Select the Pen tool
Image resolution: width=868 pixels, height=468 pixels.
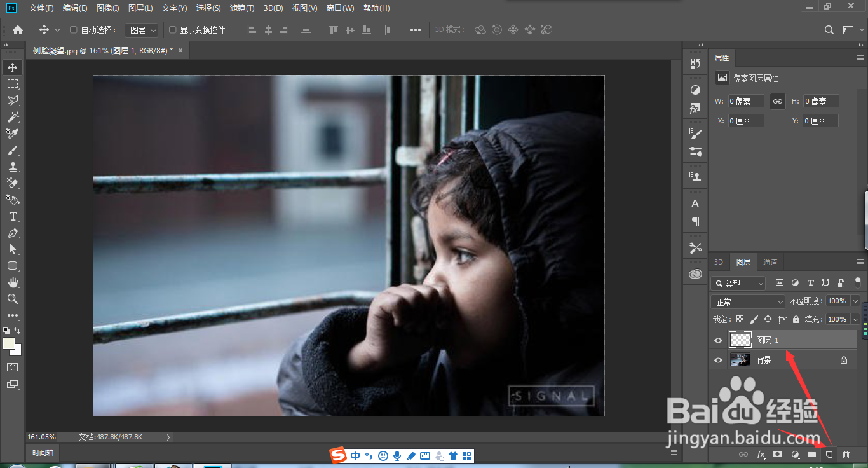[x=13, y=233]
